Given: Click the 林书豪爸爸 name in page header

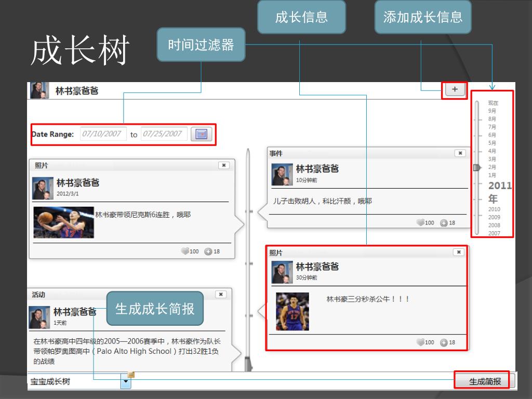Looking at the screenshot, I should [x=77, y=90].
